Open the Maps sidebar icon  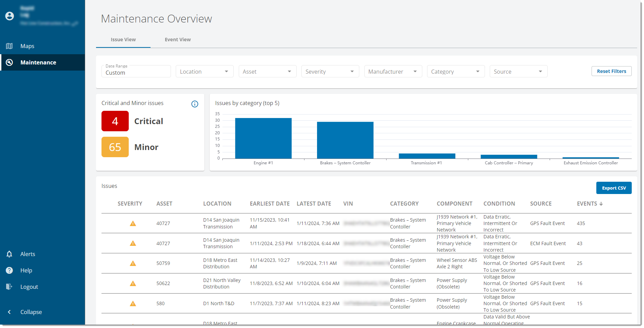[x=10, y=46]
